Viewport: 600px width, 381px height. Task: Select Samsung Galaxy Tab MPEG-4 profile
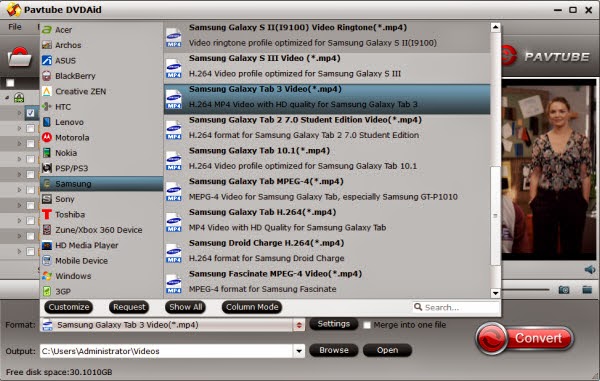coord(327,190)
